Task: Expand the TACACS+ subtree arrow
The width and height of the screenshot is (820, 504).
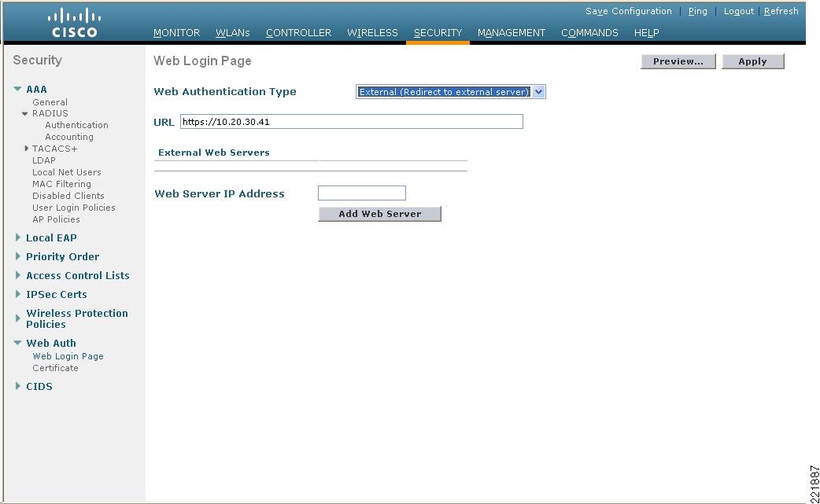Action: point(26,149)
